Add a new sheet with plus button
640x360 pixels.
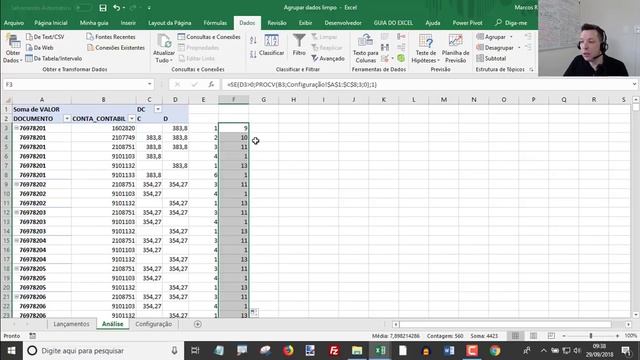198,324
